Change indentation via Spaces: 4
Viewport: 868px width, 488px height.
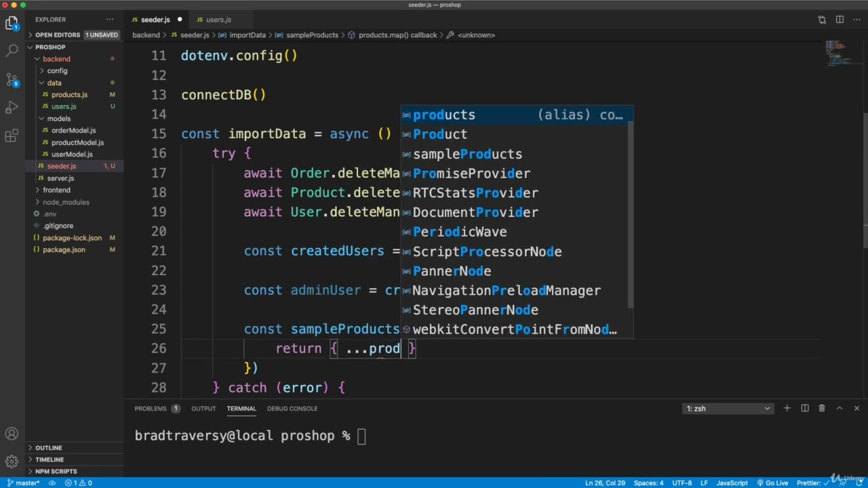648,483
